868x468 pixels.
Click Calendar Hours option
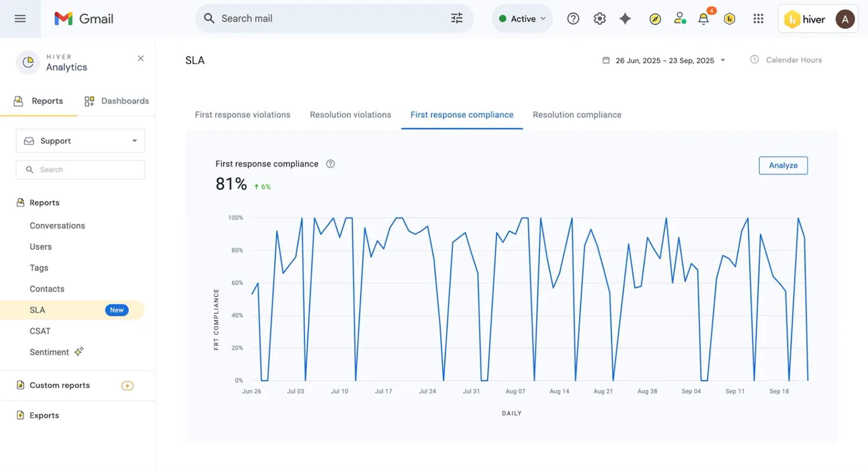click(x=793, y=60)
